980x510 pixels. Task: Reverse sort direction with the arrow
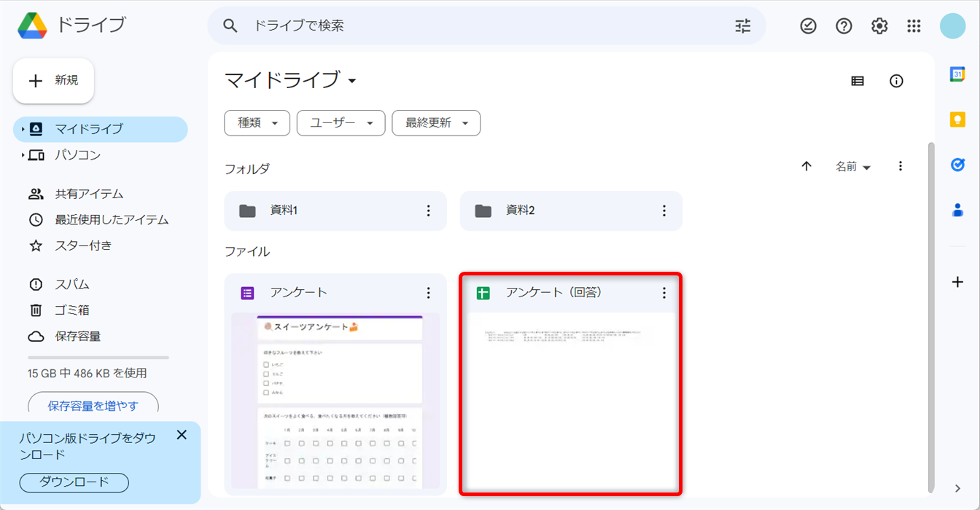click(x=806, y=166)
